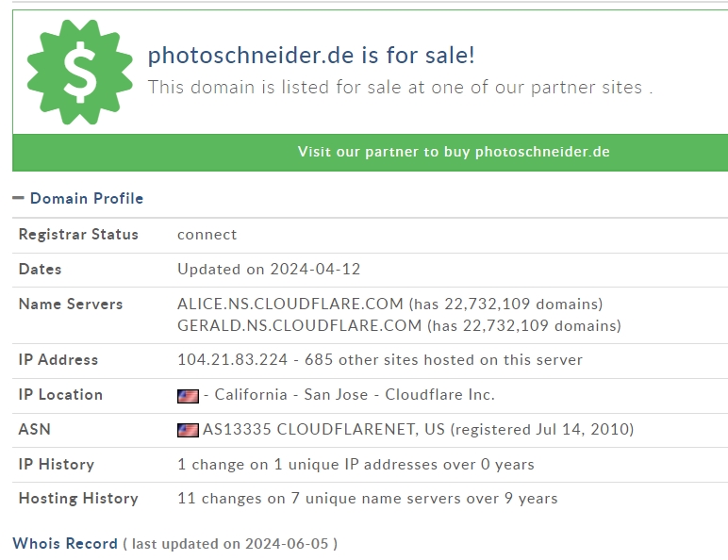Open the Hosting History changes entry
The image size is (728, 560).
click(x=367, y=498)
